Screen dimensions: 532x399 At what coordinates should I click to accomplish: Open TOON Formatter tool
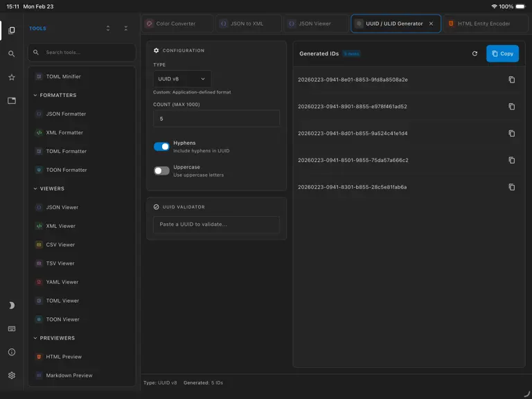[82, 170]
